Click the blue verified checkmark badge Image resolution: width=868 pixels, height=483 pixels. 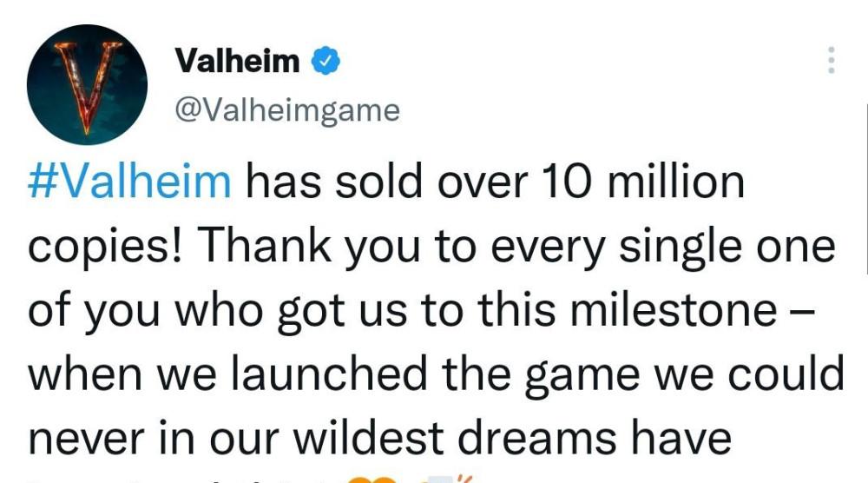(x=326, y=61)
